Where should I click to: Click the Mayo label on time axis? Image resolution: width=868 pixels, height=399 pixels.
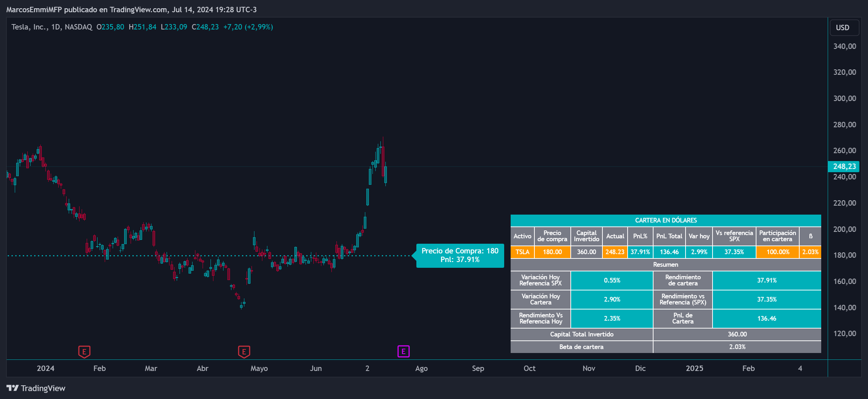click(x=259, y=368)
